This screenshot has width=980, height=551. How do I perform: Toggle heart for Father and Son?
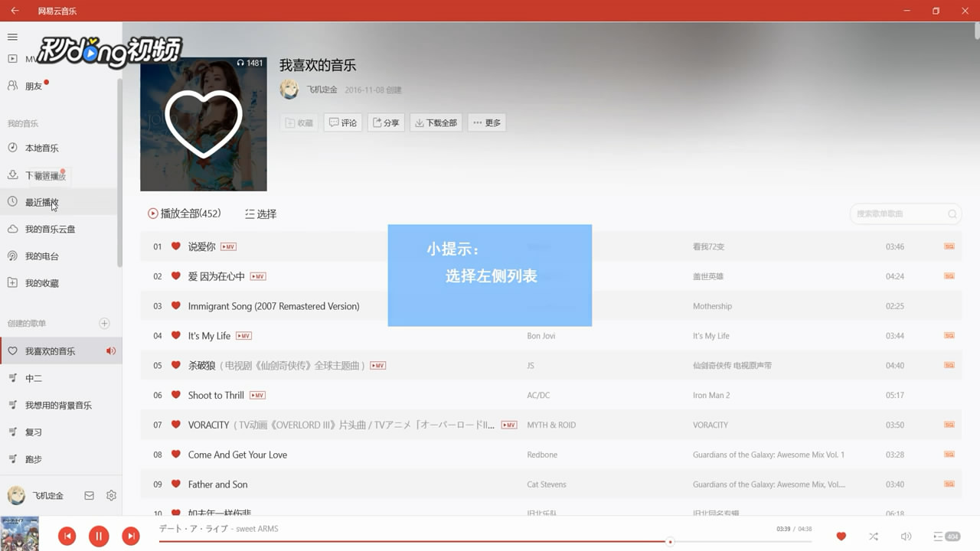175,484
